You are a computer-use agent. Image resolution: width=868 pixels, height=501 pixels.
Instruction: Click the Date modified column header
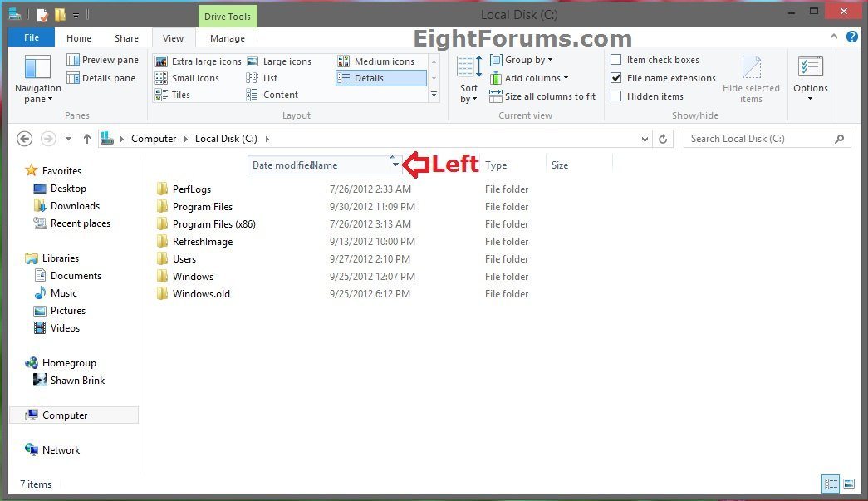(x=282, y=165)
